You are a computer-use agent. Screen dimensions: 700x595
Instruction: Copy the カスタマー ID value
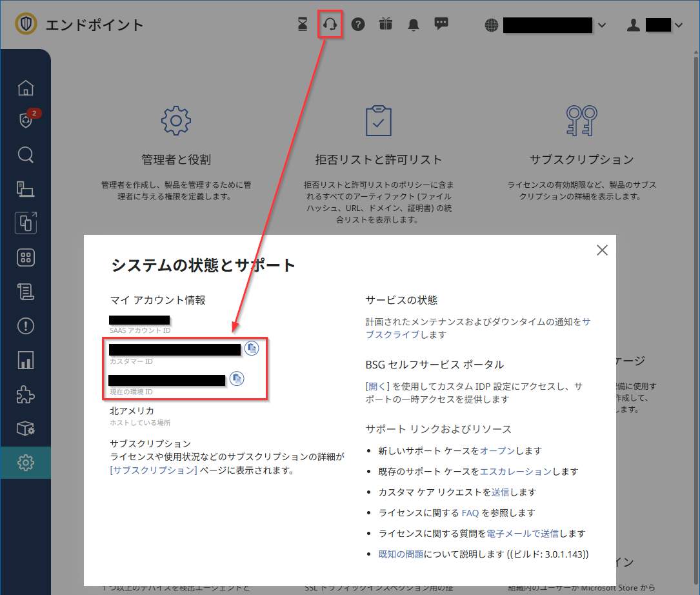252,348
